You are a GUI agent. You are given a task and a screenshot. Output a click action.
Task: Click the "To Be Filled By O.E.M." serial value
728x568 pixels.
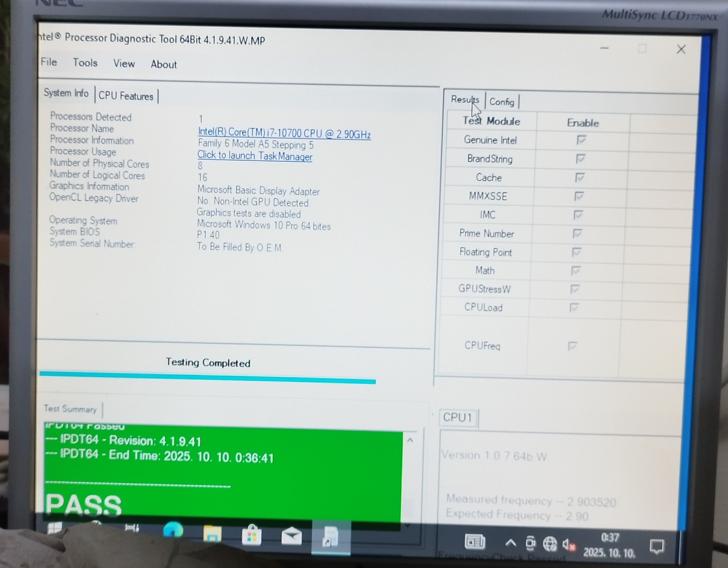(239, 247)
